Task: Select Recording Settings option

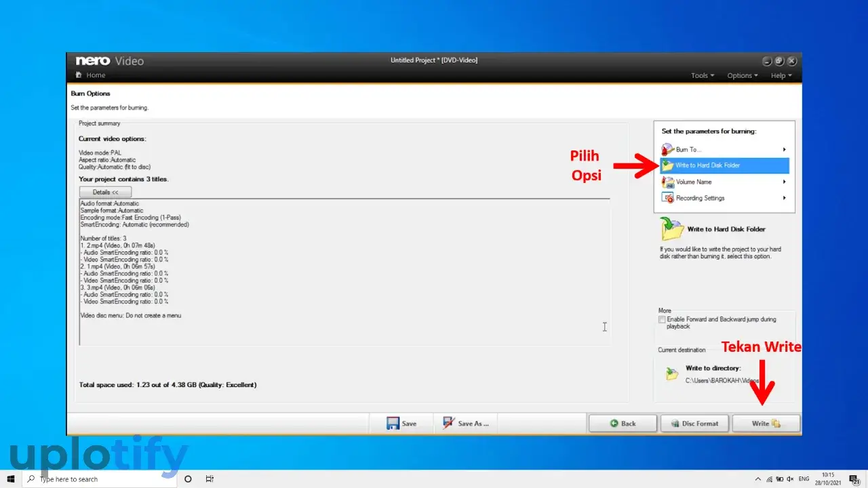Action: tap(724, 198)
